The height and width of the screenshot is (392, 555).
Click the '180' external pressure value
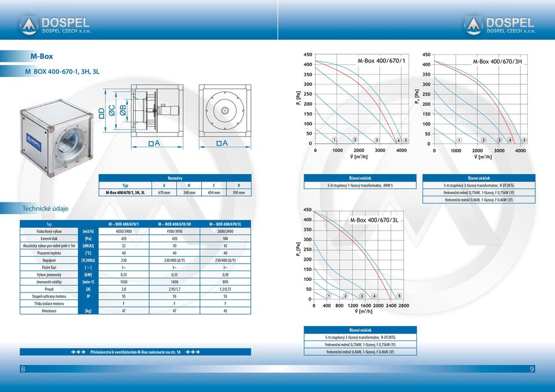point(225,239)
